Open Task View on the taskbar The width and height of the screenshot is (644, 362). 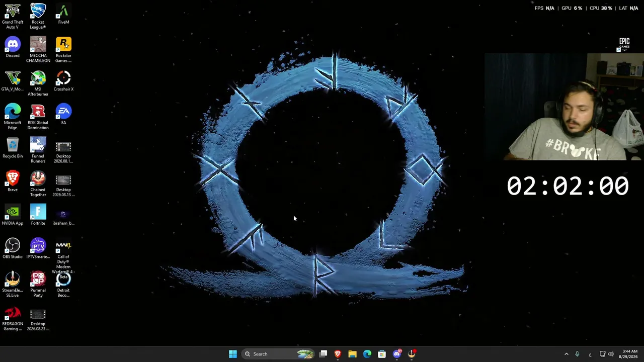pos(324,354)
